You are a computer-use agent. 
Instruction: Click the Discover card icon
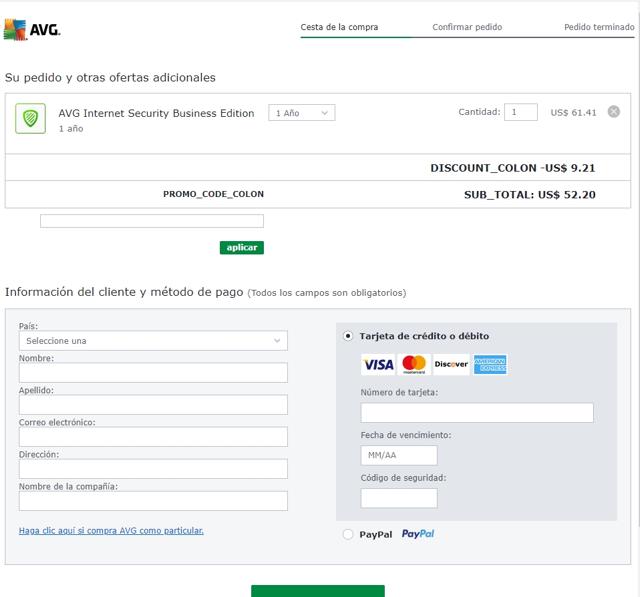[x=451, y=364]
